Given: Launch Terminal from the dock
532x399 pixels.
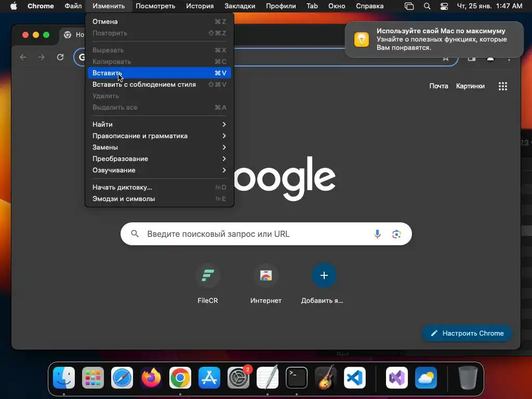Looking at the screenshot, I should tap(297, 378).
